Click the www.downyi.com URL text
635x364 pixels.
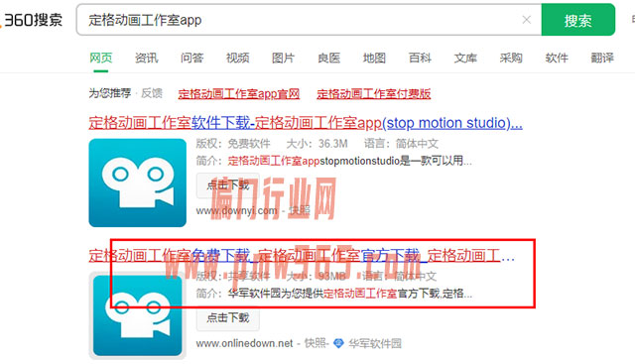coord(236,211)
